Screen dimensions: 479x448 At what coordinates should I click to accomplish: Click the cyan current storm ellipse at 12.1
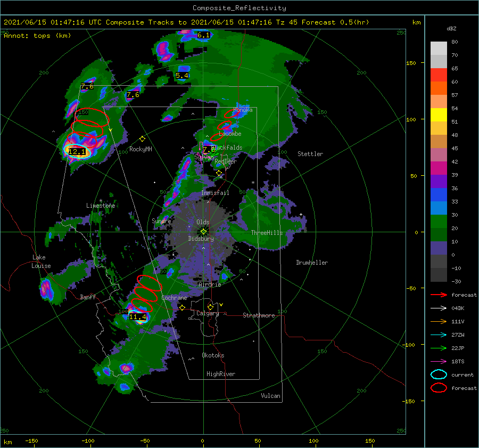point(77,151)
